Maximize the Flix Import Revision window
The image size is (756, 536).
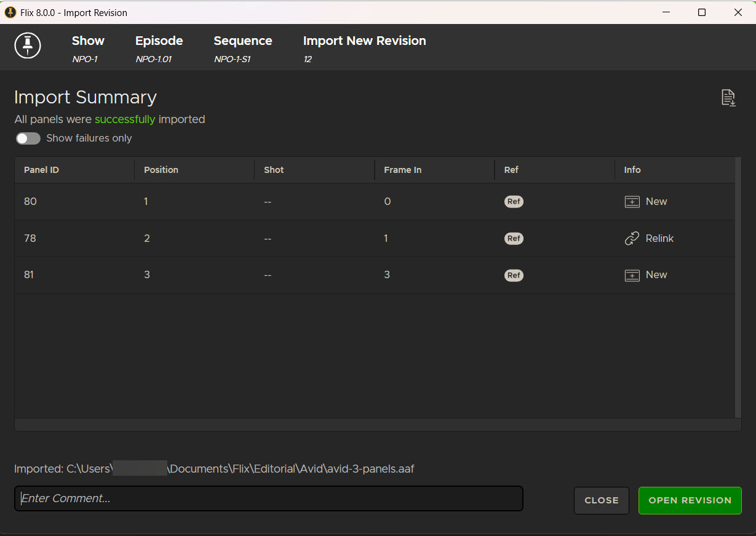(x=701, y=12)
